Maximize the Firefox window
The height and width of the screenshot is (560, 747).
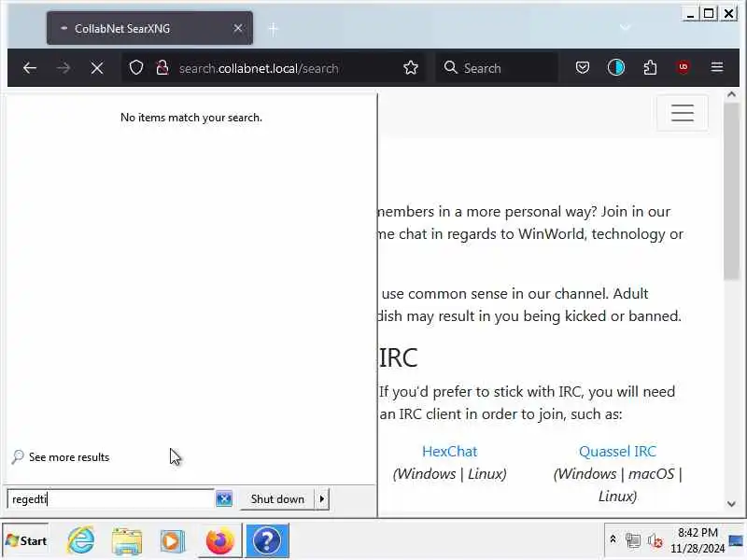(709, 14)
